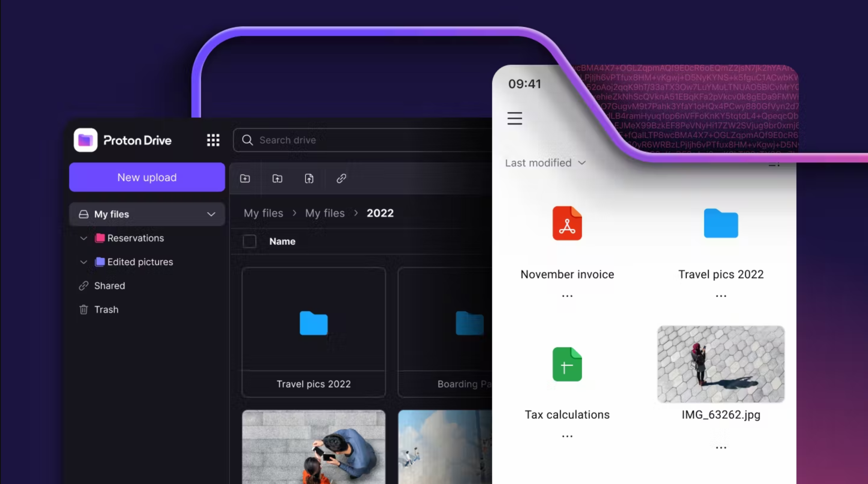The height and width of the screenshot is (484, 868).
Task: Click the Proton Drive app grid icon
Action: pos(213,139)
